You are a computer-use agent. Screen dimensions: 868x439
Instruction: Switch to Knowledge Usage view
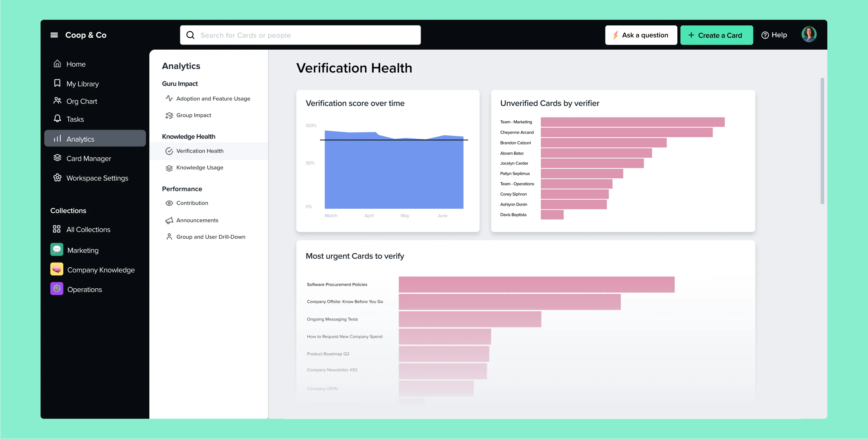tap(199, 167)
